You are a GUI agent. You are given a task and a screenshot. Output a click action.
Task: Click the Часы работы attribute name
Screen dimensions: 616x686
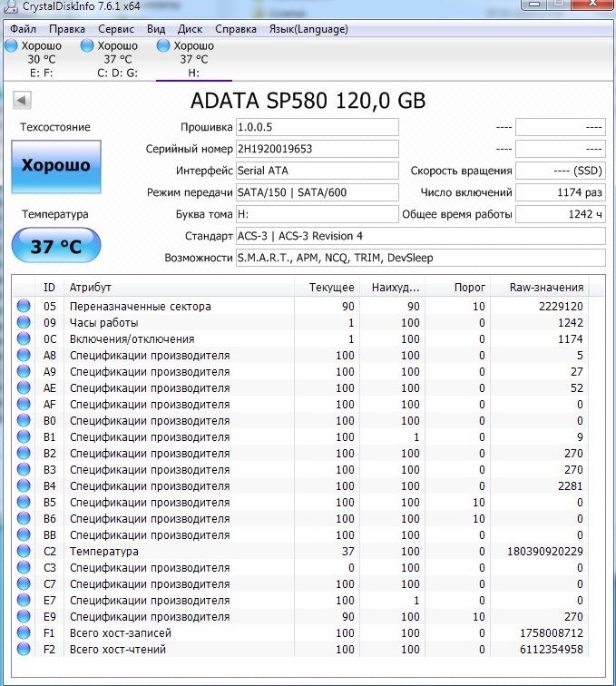tap(104, 323)
